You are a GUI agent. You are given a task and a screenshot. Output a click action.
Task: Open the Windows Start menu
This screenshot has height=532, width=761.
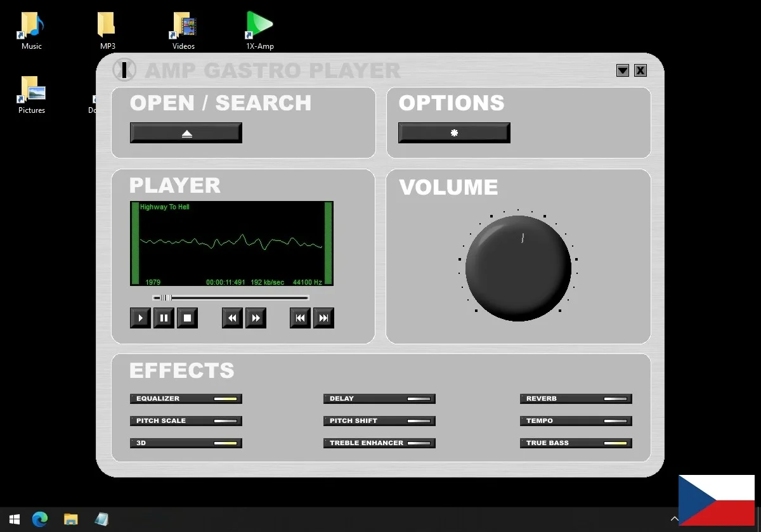click(14, 519)
